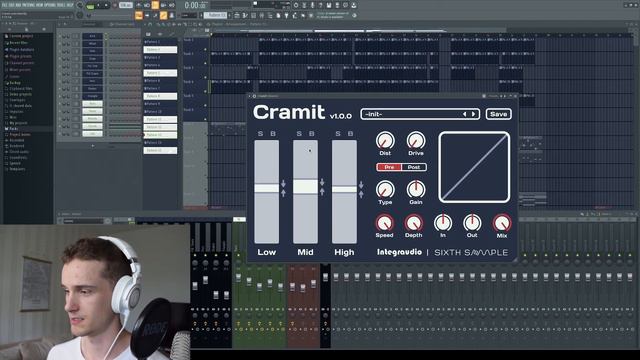Bypass the Low band with its B button

[x=273, y=134]
